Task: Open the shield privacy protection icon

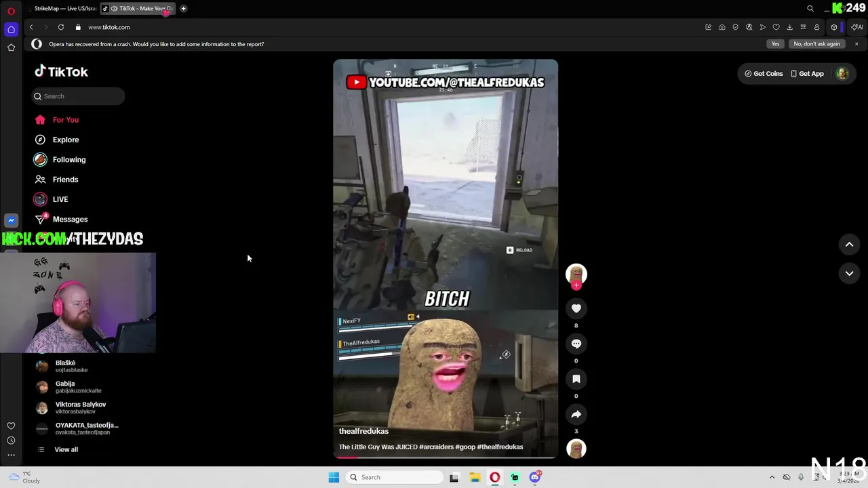Action: pos(735,27)
